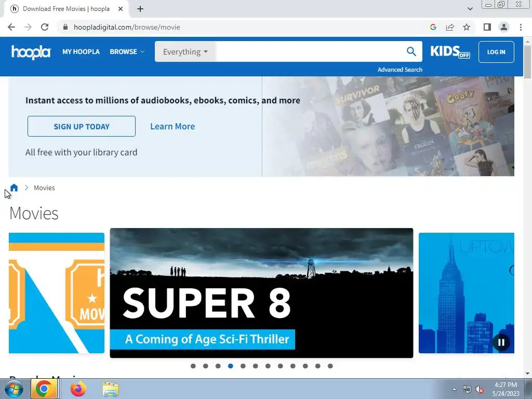Select the first carousel dot
This screenshot has height=399, width=532.
[193, 366]
